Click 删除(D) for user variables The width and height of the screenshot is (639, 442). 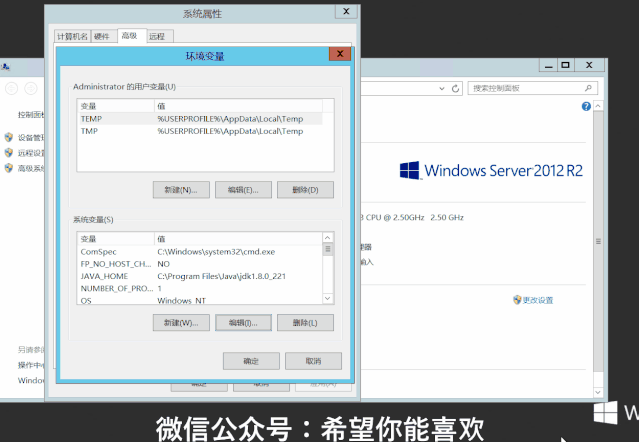coord(305,190)
